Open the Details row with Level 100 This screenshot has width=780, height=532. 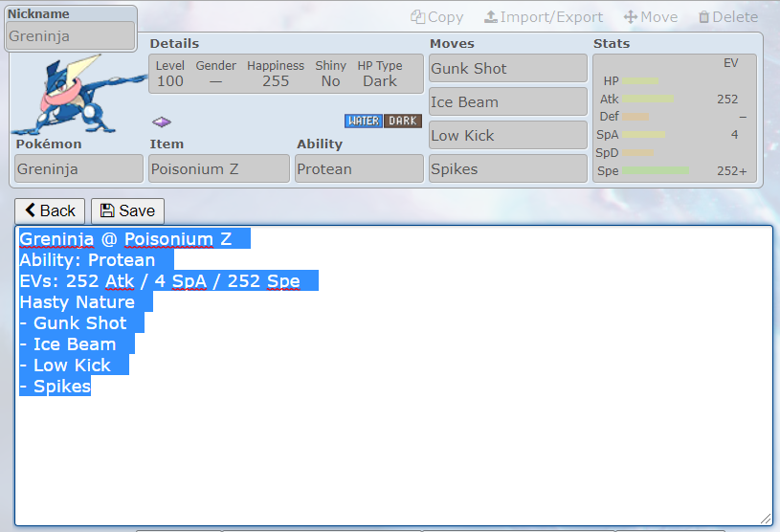tap(286, 74)
